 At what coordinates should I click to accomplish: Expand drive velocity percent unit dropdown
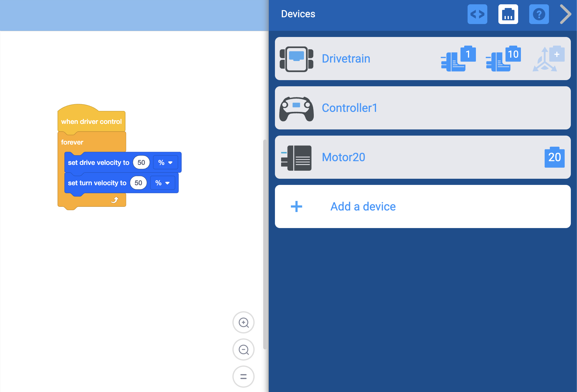(x=166, y=162)
